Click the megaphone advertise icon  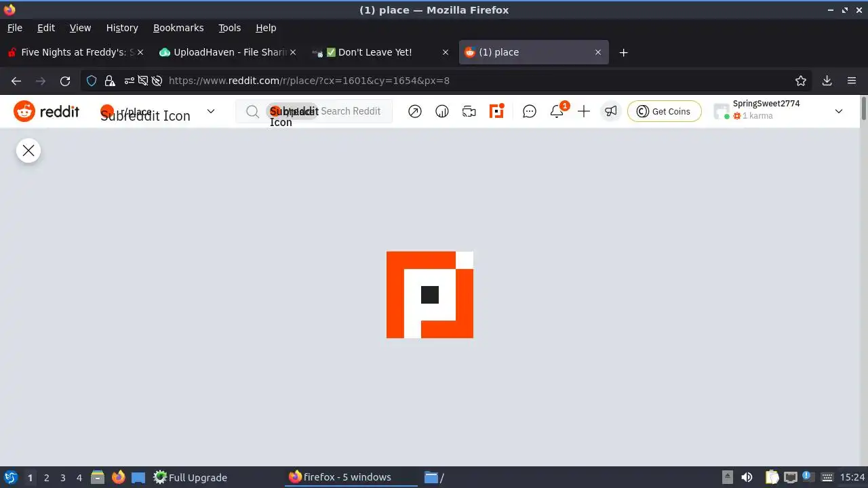tap(611, 111)
